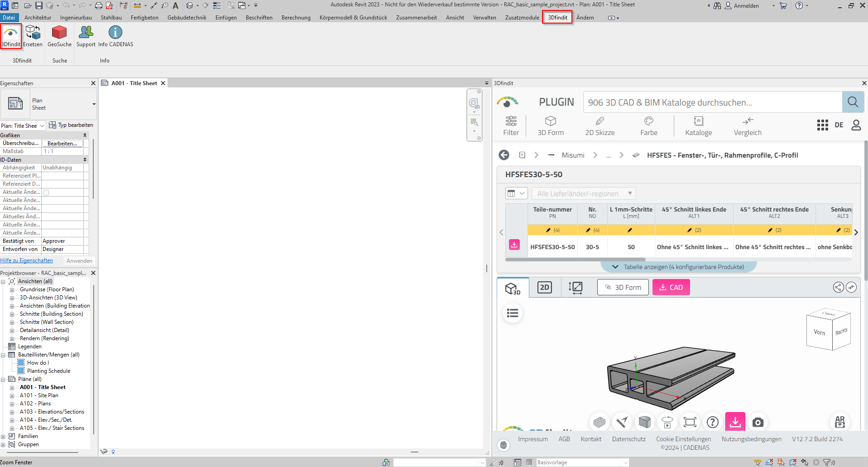Collapse the Pläne (all) tree node

pyautogui.click(x=3, y=380)
